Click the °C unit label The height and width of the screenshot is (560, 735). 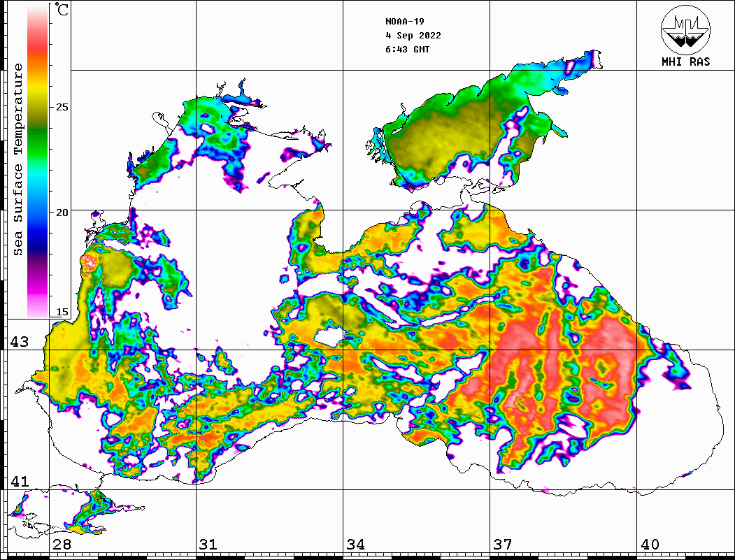[62, 9]
